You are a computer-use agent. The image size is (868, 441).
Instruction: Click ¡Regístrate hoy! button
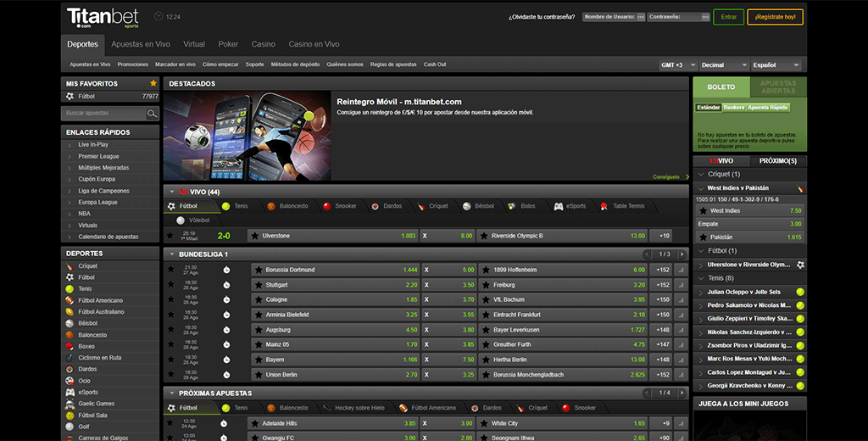coord(775,17)
